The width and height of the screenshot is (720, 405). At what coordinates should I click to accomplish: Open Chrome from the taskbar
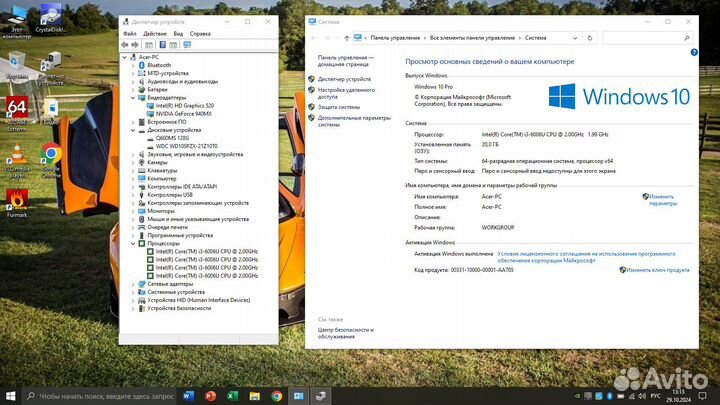[276, 396]
